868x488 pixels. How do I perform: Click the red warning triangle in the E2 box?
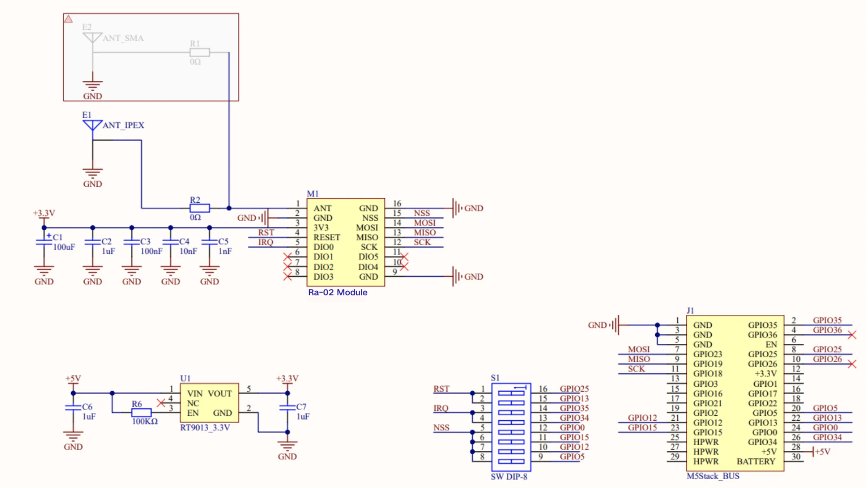coord(68,19)
